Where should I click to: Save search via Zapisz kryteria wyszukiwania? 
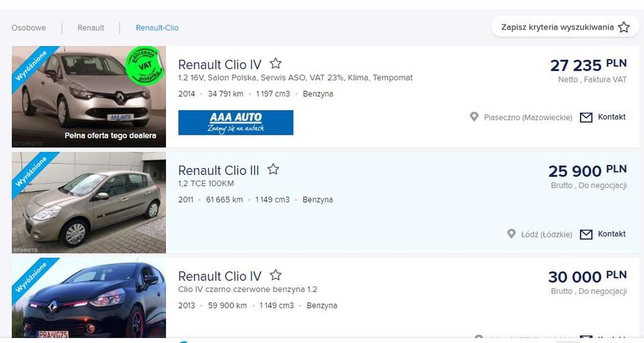(x=565, y=27)
